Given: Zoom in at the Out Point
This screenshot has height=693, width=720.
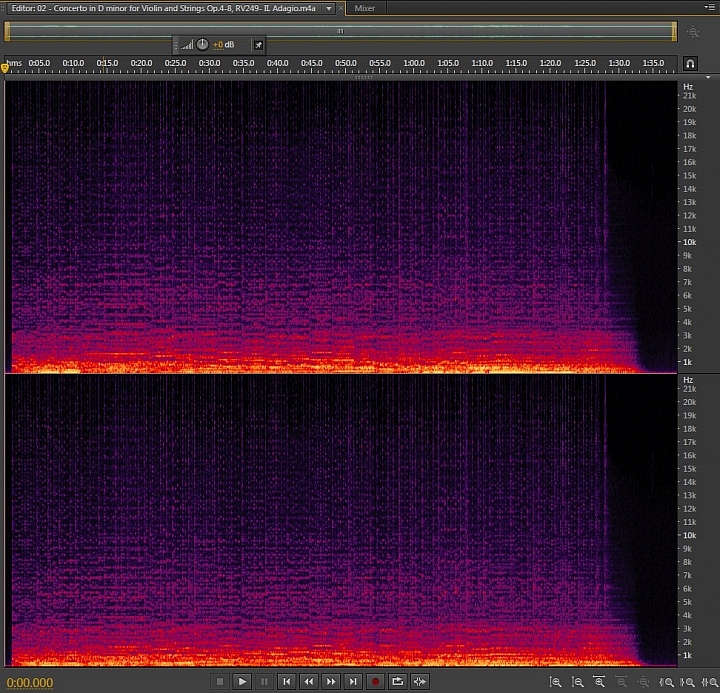Looking at the screenshot, I should tap(687, 682).
